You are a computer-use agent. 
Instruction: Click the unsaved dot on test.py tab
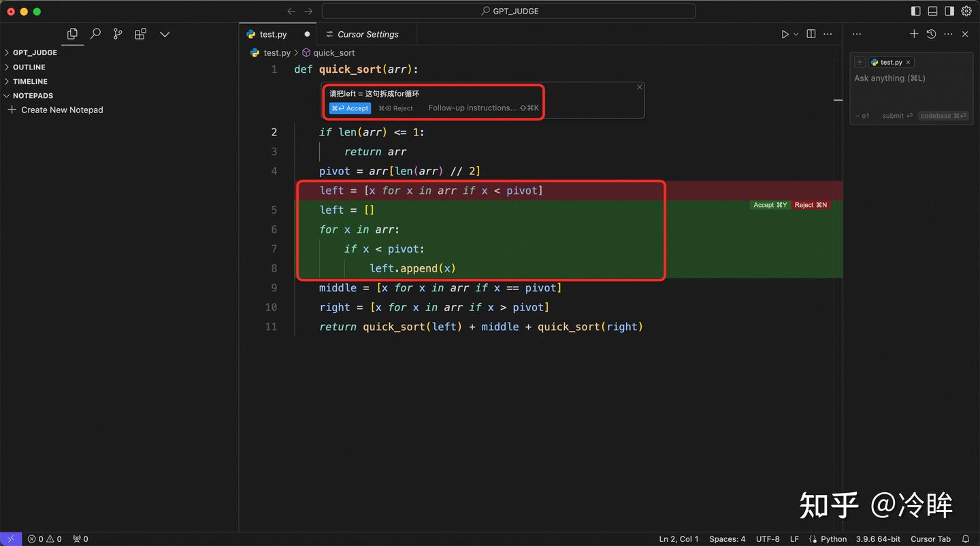[307, 34]
